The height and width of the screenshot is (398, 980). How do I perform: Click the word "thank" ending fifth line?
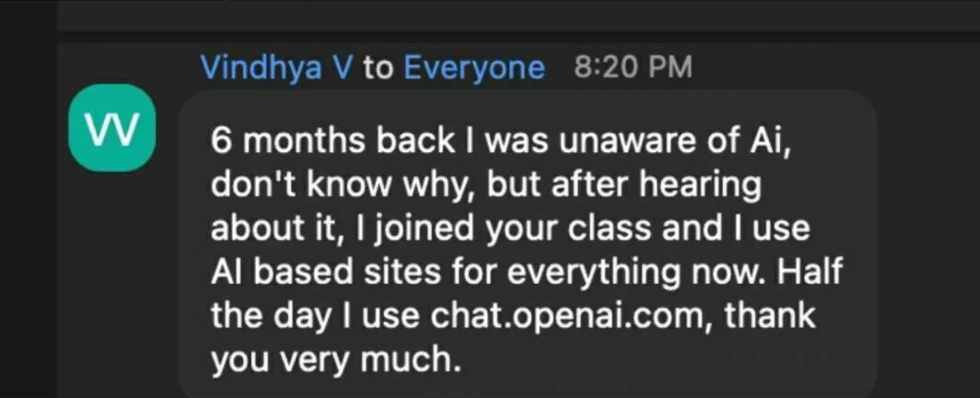tap(769, 315)
